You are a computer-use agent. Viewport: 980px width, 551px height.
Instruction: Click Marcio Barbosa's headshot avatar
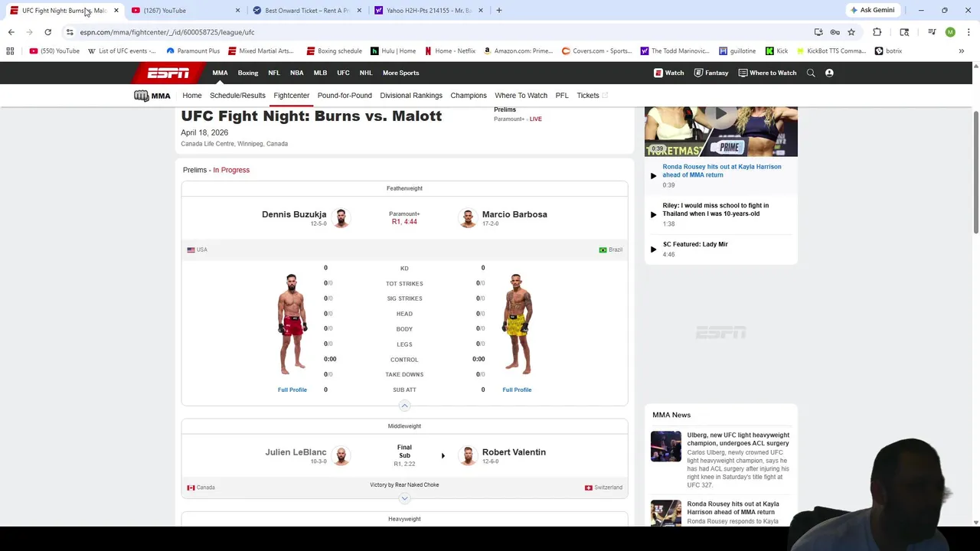[467, 218]
